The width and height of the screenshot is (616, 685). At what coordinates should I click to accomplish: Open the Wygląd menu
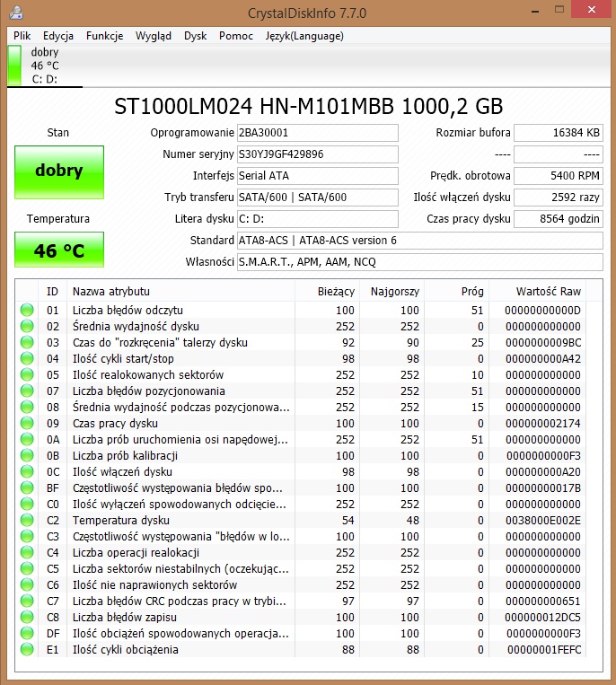click(x=154, y=36)
